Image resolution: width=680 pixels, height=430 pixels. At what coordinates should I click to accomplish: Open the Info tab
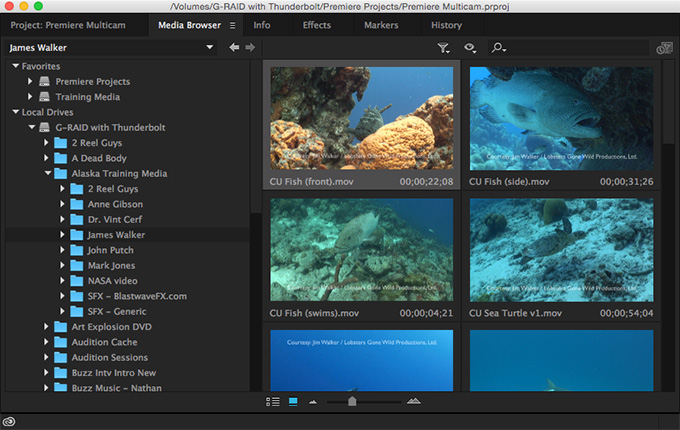coord(262,25)
